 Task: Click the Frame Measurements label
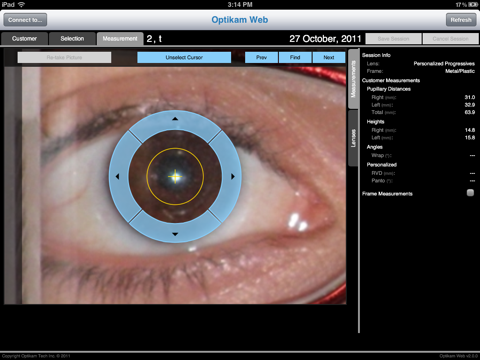pos(387,194)
